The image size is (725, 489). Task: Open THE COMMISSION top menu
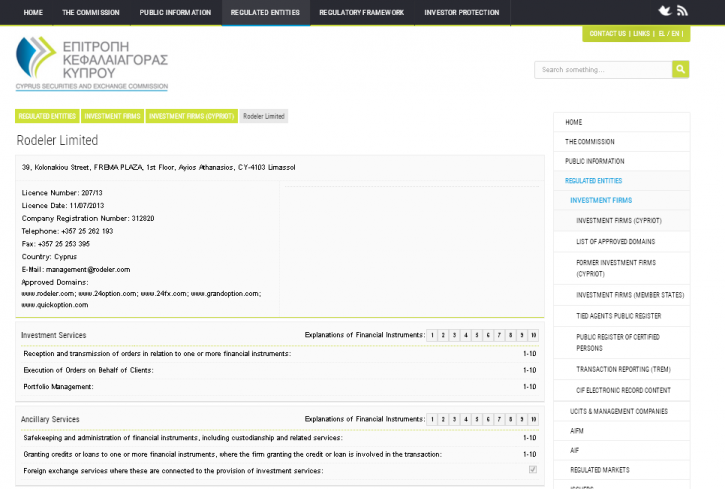91,12
